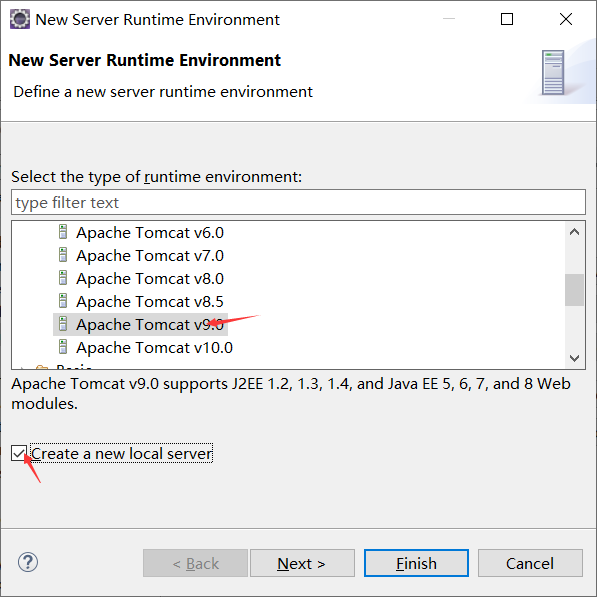The height and width of the screenshot is (597, 597).
Task: Click the Apache Tomcat v7.0 server icon
Action: (x=63, y=255)
